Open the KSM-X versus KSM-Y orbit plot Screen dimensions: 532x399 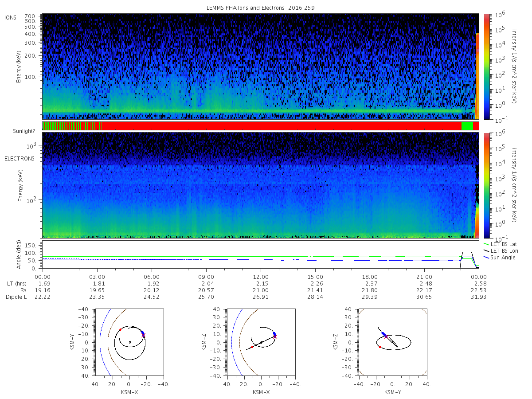[x=129, y=342]
